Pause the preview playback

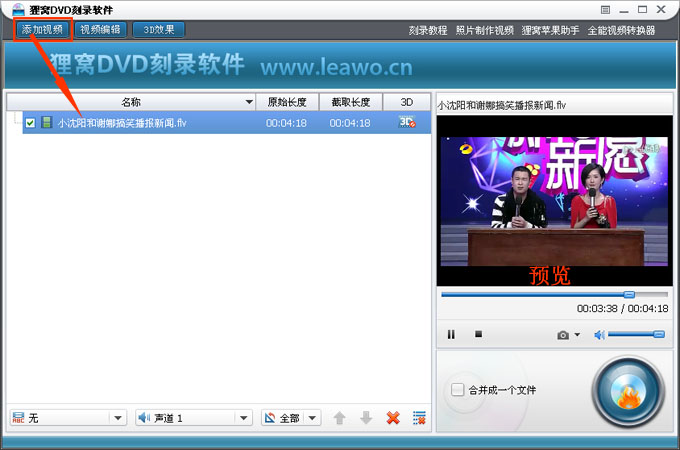coord(451,334)
